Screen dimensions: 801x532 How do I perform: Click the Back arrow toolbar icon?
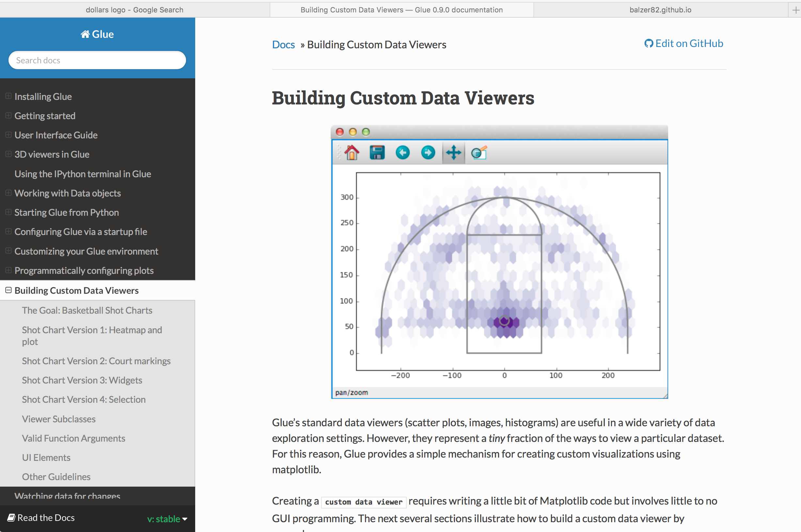tap(402, 153)
